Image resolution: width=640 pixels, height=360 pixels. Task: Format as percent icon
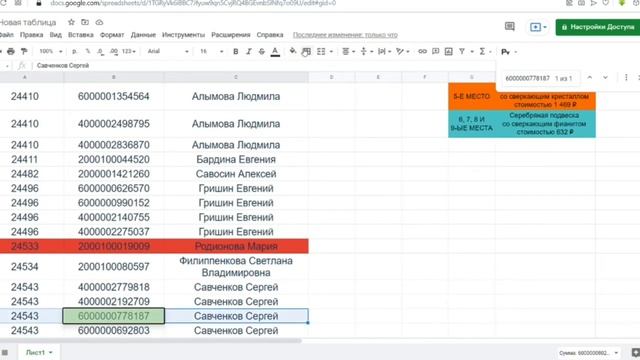tap(88, 51)
